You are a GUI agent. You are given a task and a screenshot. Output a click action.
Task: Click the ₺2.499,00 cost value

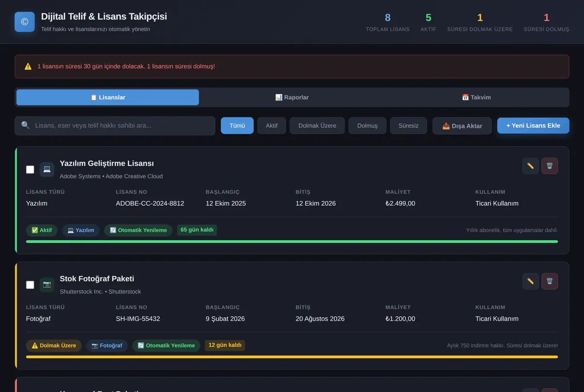(401, 203)
